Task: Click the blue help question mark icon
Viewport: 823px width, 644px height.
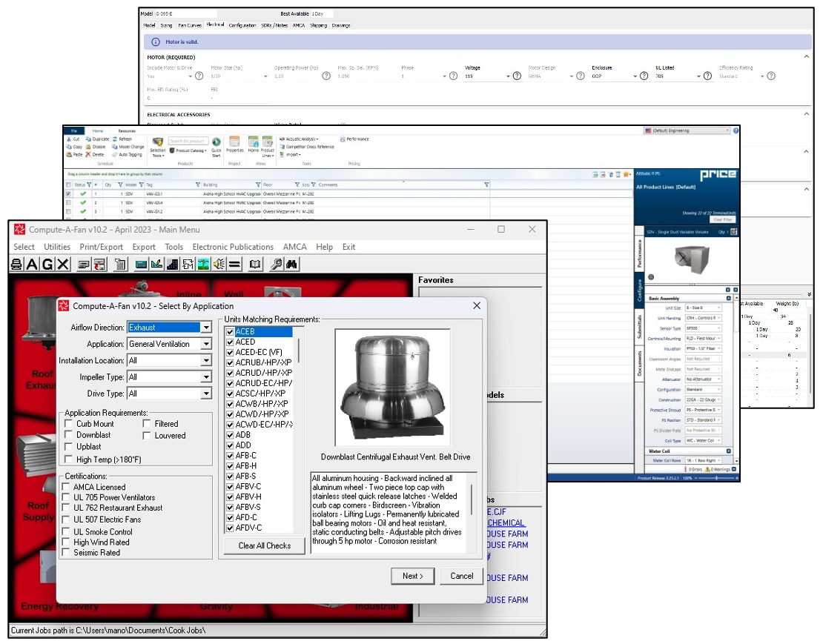Action: pyautogui.click(x=736, y=131)
